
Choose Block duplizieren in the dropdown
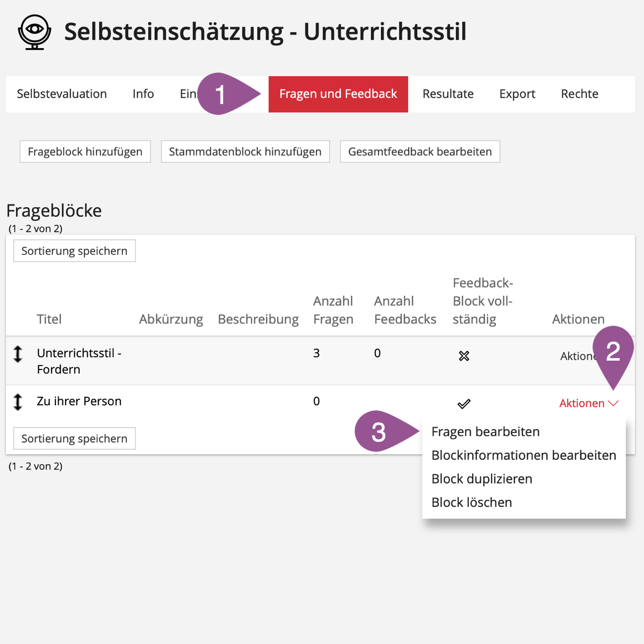[x=482, y=479]
